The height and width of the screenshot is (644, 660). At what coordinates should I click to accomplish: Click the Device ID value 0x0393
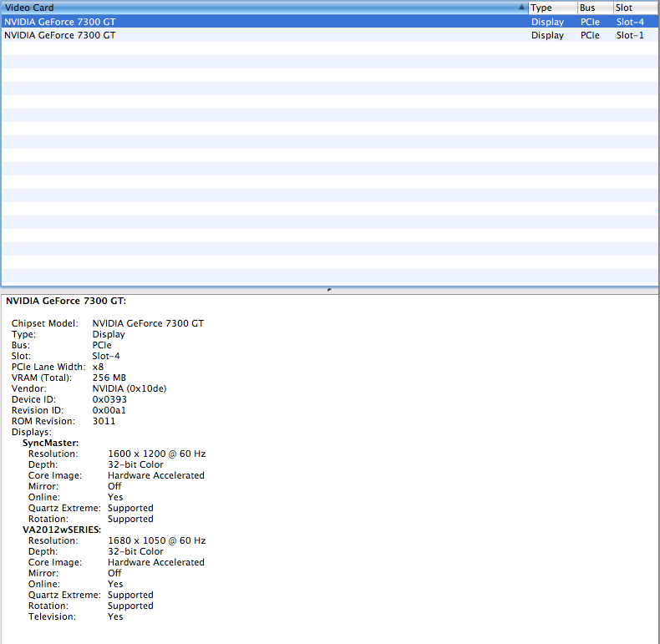click(x=109, y=399)
